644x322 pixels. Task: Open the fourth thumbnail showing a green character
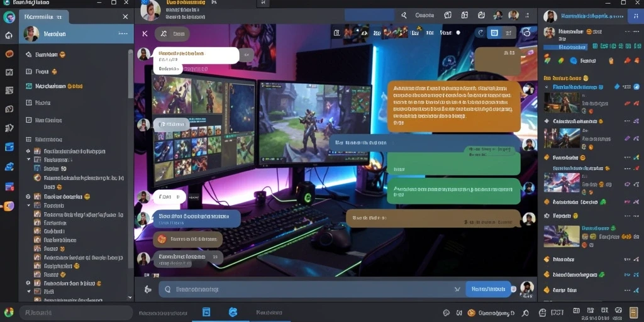562,236
